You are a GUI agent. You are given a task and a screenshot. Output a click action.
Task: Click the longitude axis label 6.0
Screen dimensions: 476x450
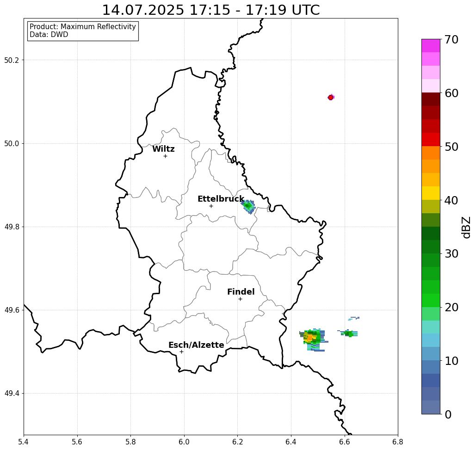(184, 442)
